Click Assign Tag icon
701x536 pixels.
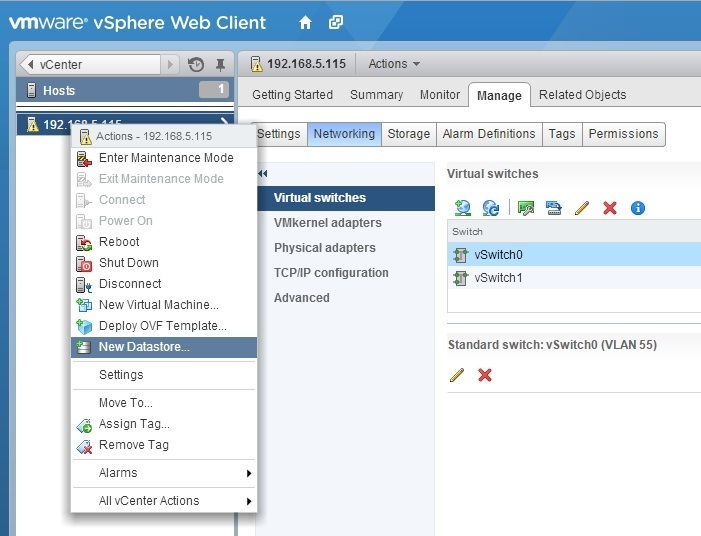click(84, 425)
